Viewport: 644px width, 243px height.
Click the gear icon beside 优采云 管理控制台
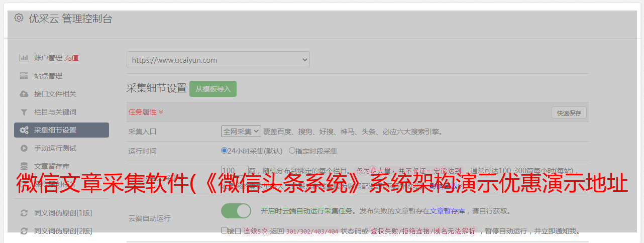[19, 19]
